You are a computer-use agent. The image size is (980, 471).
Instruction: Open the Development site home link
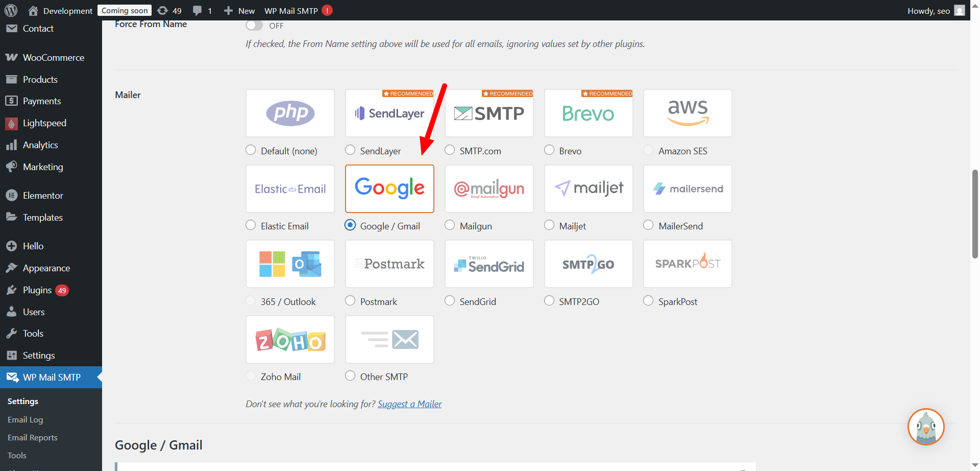[x=60, y=10]
